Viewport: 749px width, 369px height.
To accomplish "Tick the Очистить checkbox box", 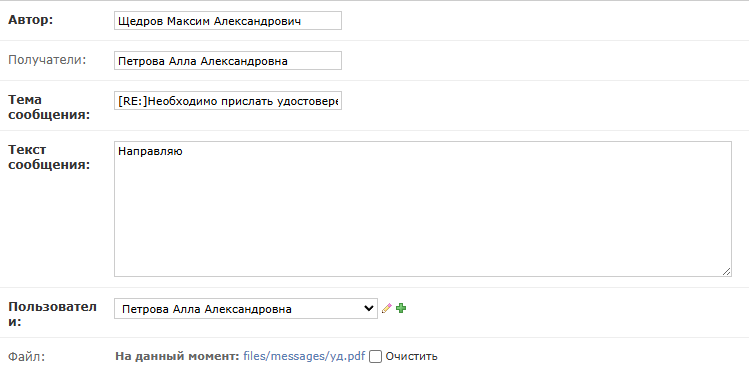I will click(375, 357).
